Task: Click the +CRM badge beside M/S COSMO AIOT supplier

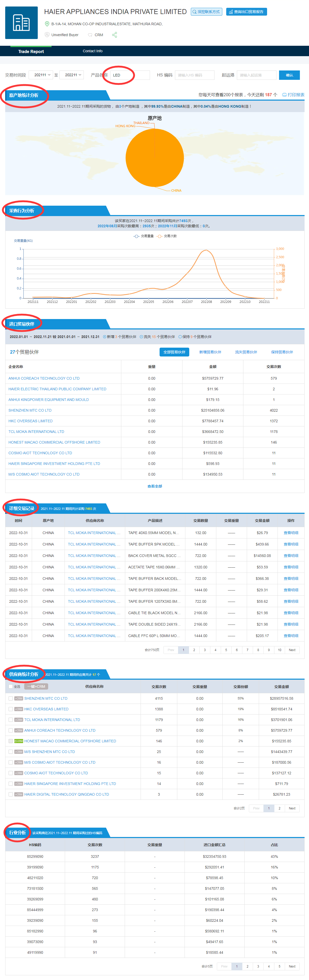Action: [x=19, y=762]
